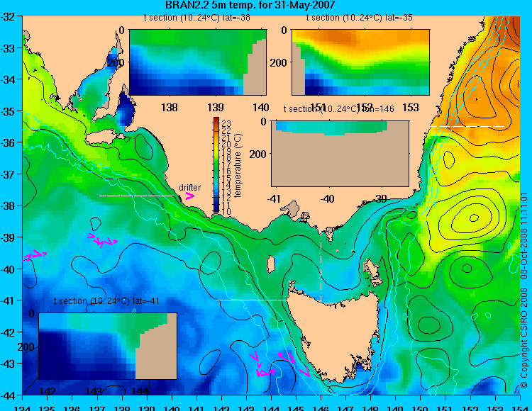Click the -40 label under lon=146 inset

point(328,199)
